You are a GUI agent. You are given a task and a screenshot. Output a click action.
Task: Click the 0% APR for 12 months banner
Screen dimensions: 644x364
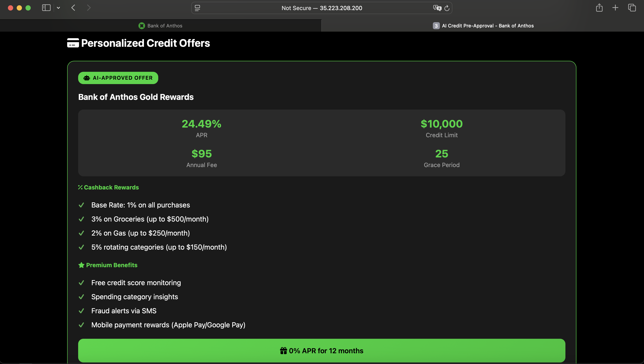point(322,351)
